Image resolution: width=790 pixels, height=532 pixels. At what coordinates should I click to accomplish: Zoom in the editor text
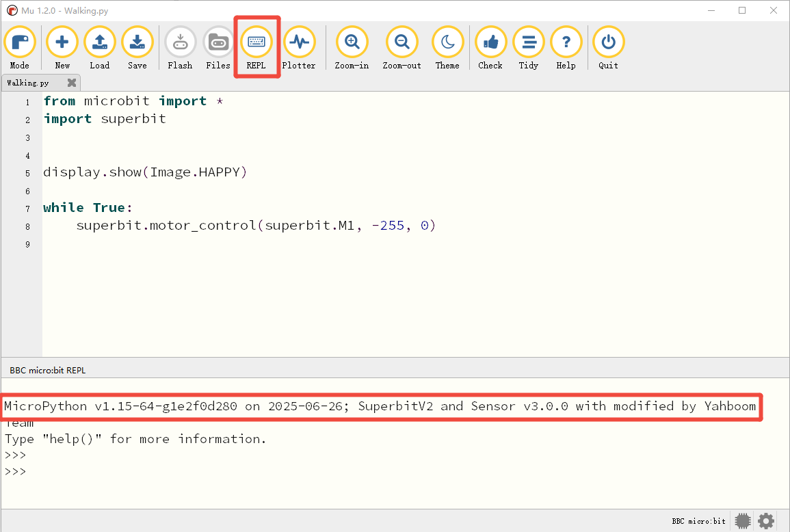click(352, 48)
